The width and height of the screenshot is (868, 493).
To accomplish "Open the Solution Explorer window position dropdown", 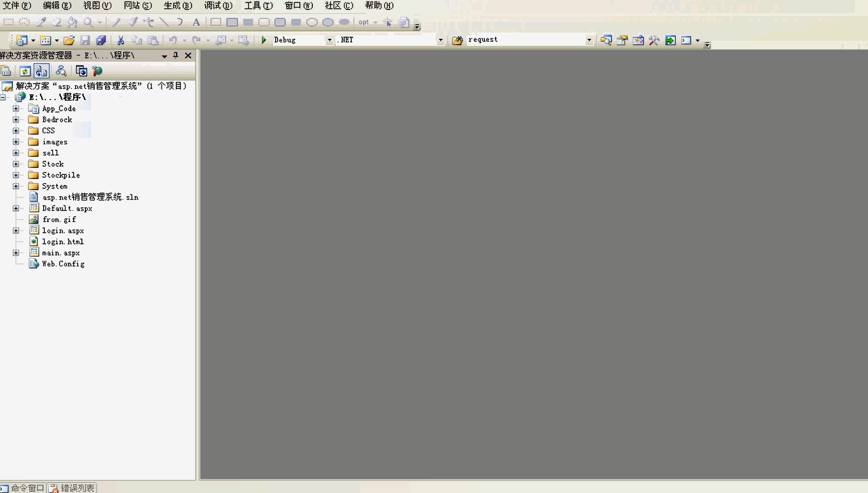I will coord(164,56).
